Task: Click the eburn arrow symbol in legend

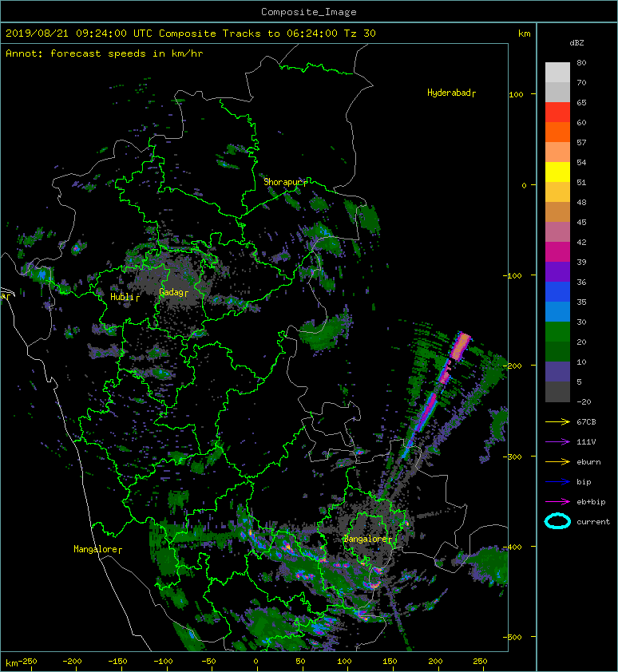Action: click(557, 462)
